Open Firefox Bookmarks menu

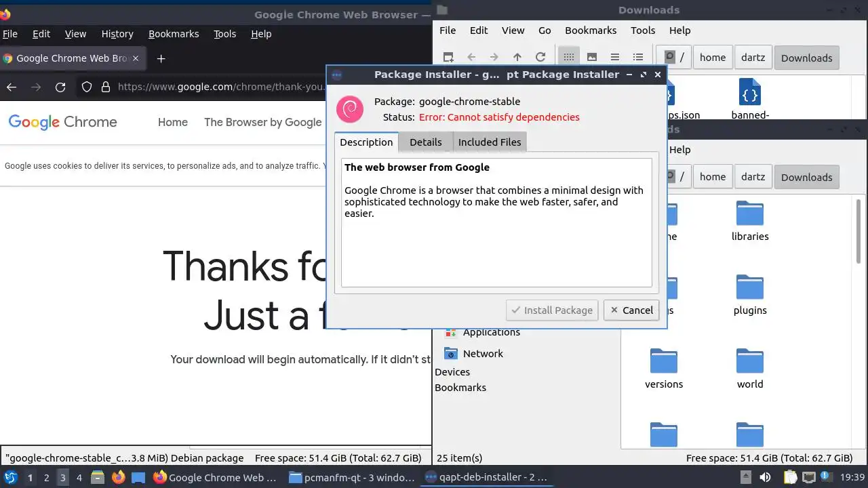pyautogui.click(x=174, y=34)
